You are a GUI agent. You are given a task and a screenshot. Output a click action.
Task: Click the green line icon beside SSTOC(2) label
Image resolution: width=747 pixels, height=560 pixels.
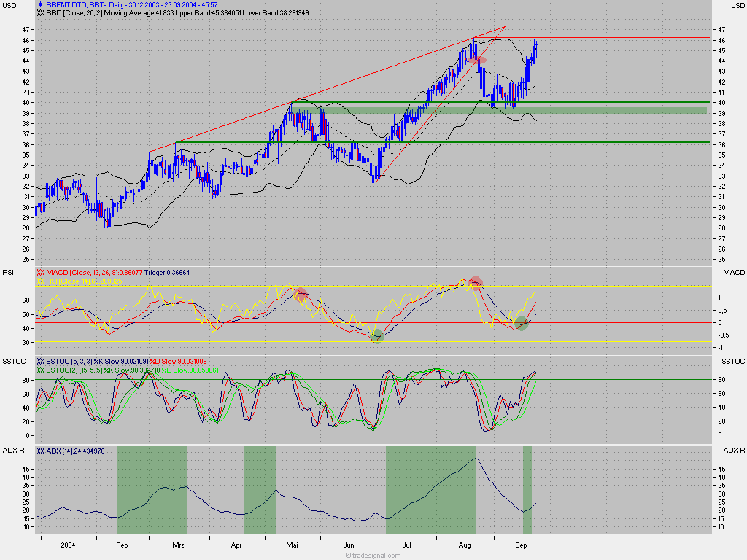point(40,370)
